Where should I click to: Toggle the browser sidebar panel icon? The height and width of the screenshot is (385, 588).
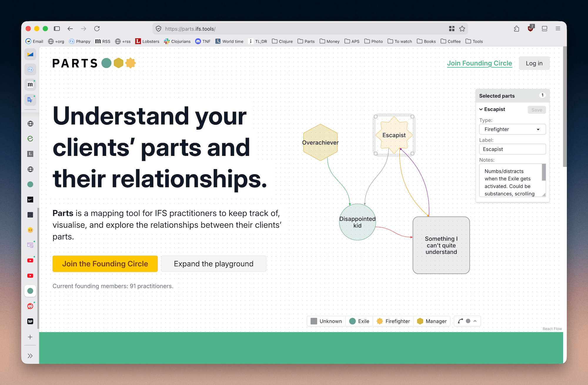point(57,29)
